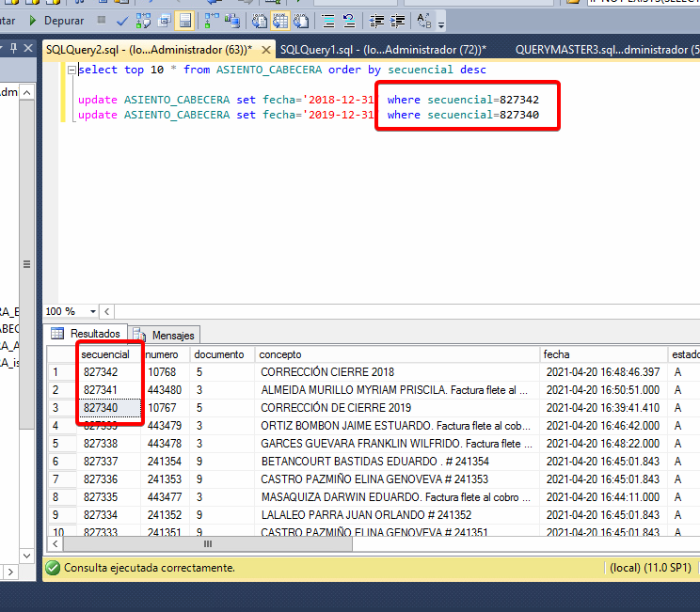This screenshot has width=700, height=612.
Task: Click the Parse query checkmark icon
Action: (121, 21)
